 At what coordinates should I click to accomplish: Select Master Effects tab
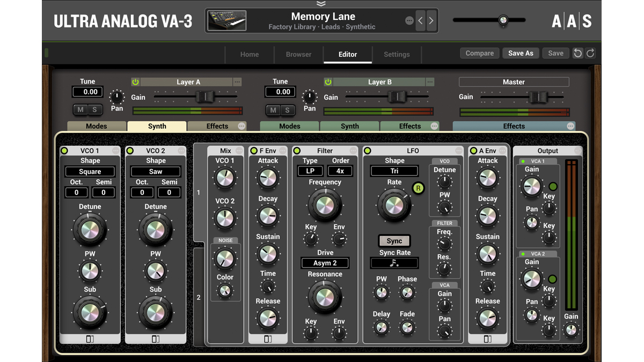click(514, 126)
